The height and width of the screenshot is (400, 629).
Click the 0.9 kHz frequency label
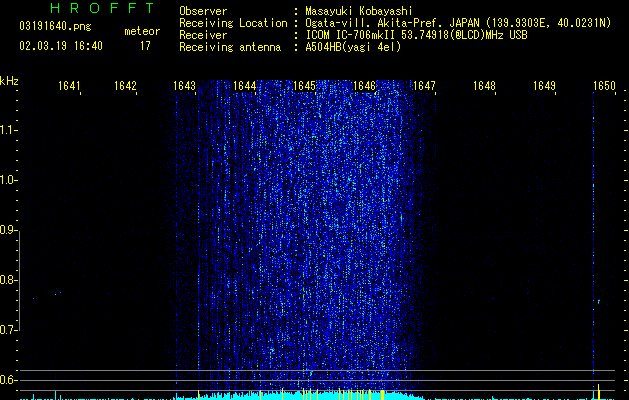click(8, 230)
